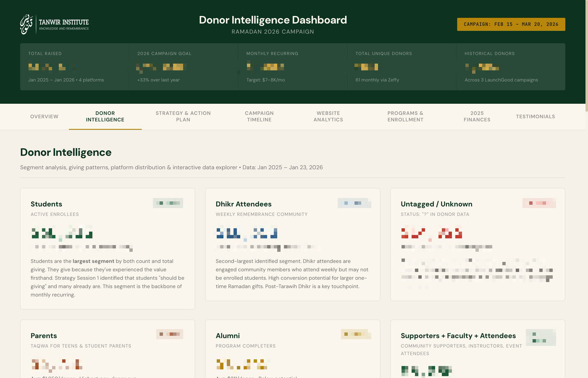Click the 'RAMADAN 2026 CAMPAIGN' subtitle

coord(273,31)
